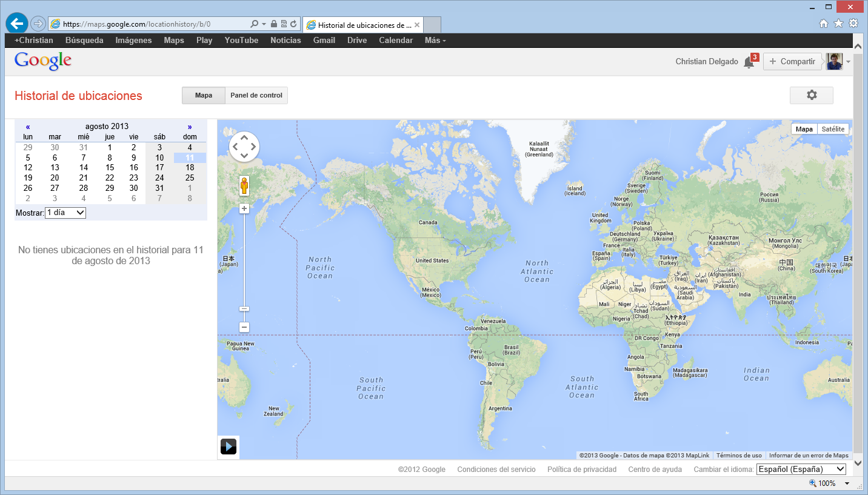Image resolution: width=868 pixels, height=495 pixels.
Task: Click the blank new tab button
Action: [432, 25]
